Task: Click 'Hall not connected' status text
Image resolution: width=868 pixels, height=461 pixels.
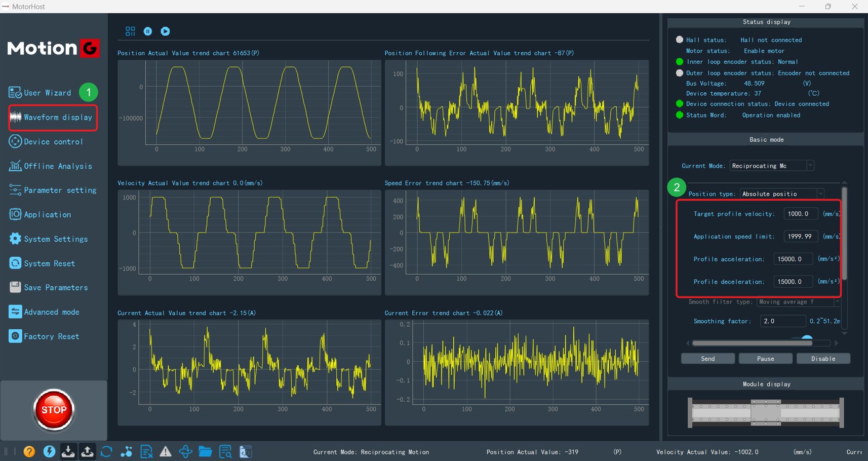Action: [x=771, y=40]
